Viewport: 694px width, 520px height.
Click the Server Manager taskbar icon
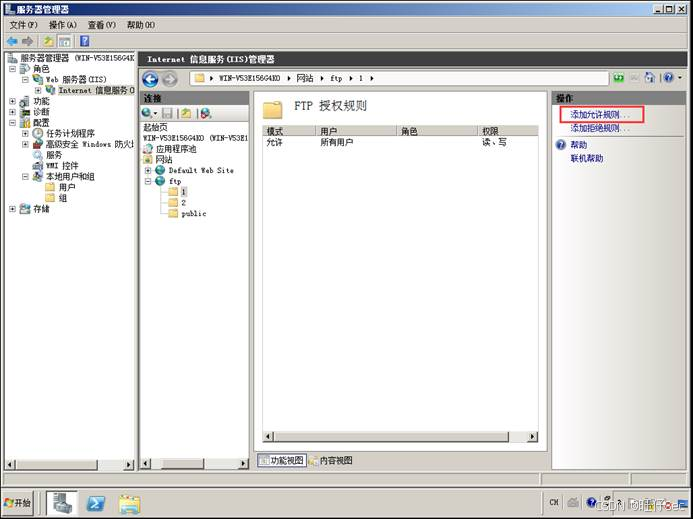(x=62, y=503)
